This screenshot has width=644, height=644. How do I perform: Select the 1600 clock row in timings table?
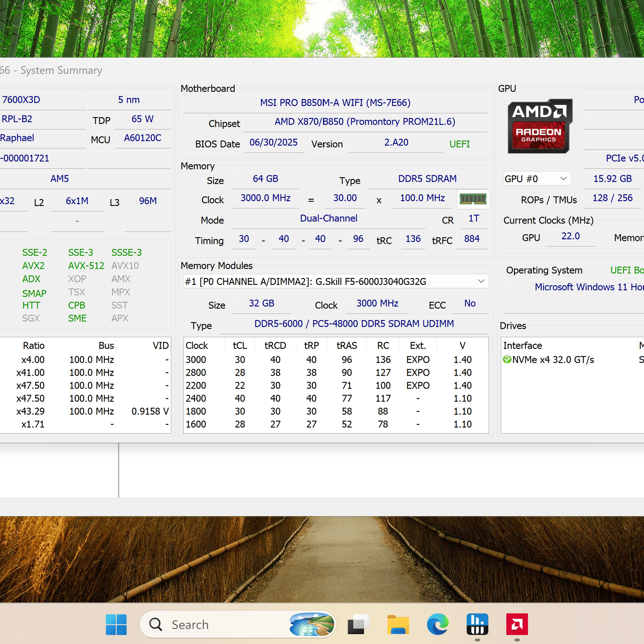336,424
